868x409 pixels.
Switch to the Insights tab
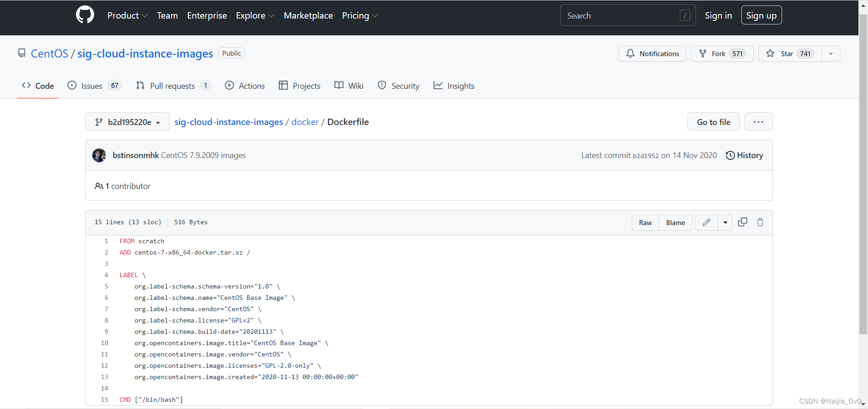click(454, 86)
